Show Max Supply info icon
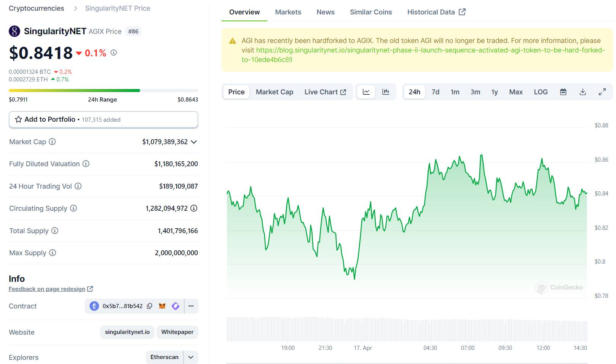Screen dimensions: 616x364 click(53, 253)
